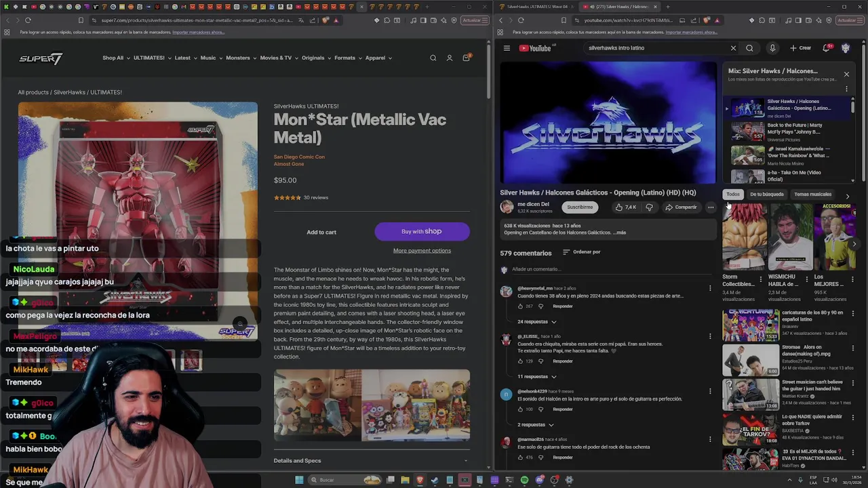Image resolution: width=868 pixels, height=488 pixels.
Task: Open the 30 reviews link
Action: coord(316,198)
